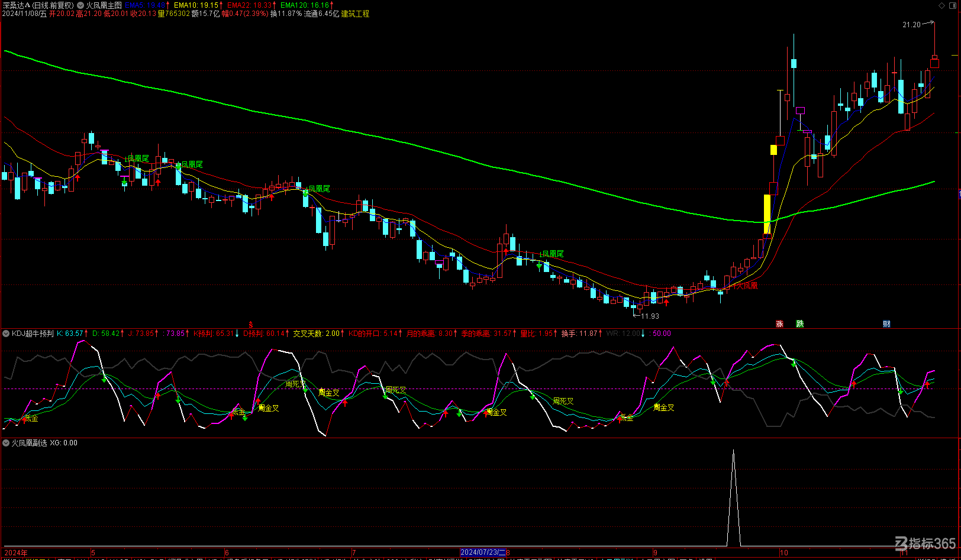Click the tall yellow candlestick bar
The height and width of the screenshot is (560, 961).
tap(767, 214)
